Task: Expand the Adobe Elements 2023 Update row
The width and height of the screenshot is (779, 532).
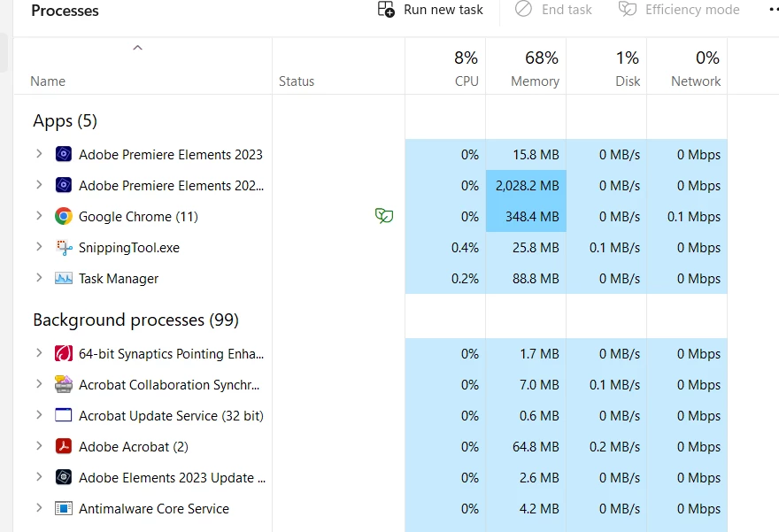Action: pyautogui.click(x=39, y=477)
